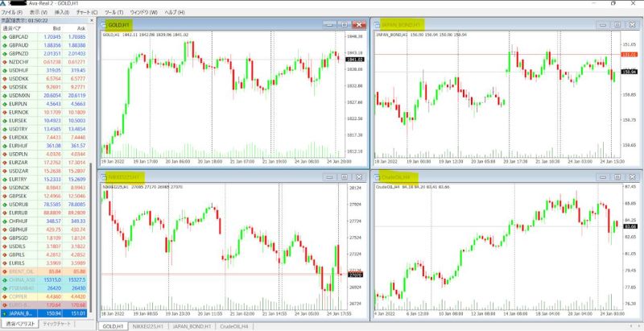
Task: Maximize the NIKKEI225,H1 chart window
Action: pos(345,177)
